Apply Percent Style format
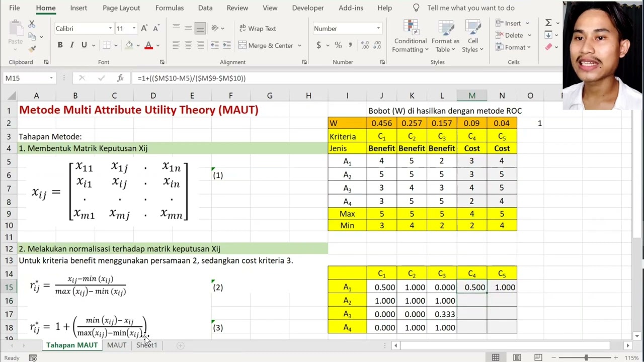The width and height of the screenshot is (644, 362). (x=338, y=45)
